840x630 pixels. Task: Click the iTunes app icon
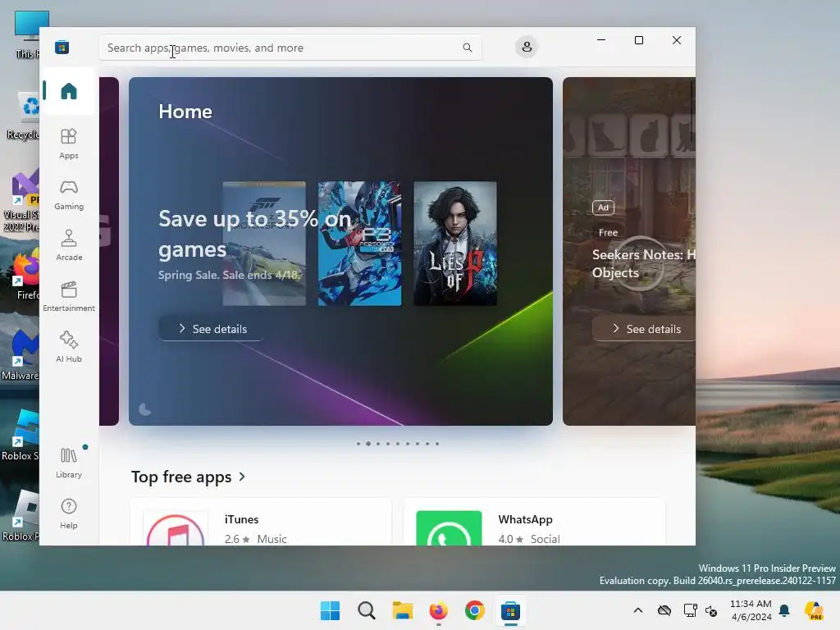point(176,528)
